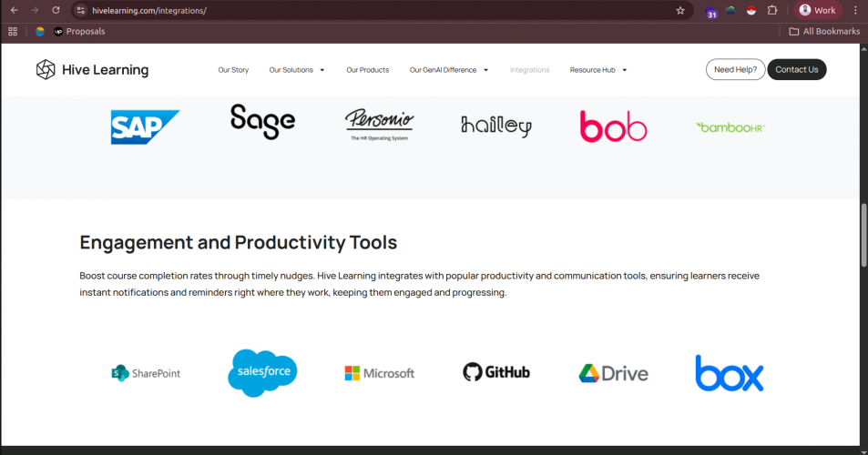Click the bambooHR logo
The width and height of the screenshot is (868, 455).
point(730,127)
